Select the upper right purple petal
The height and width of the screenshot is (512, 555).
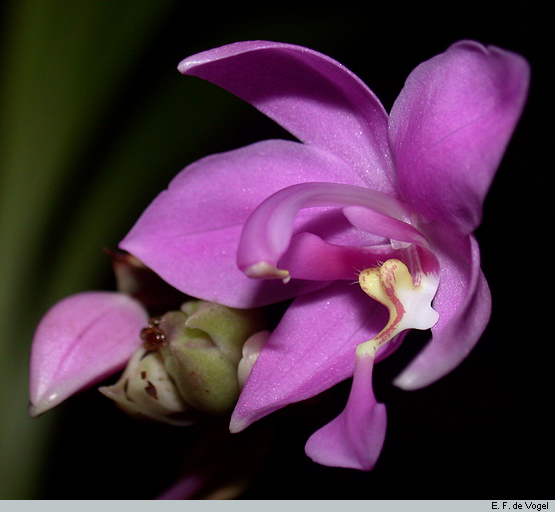[x=460, y=134]
